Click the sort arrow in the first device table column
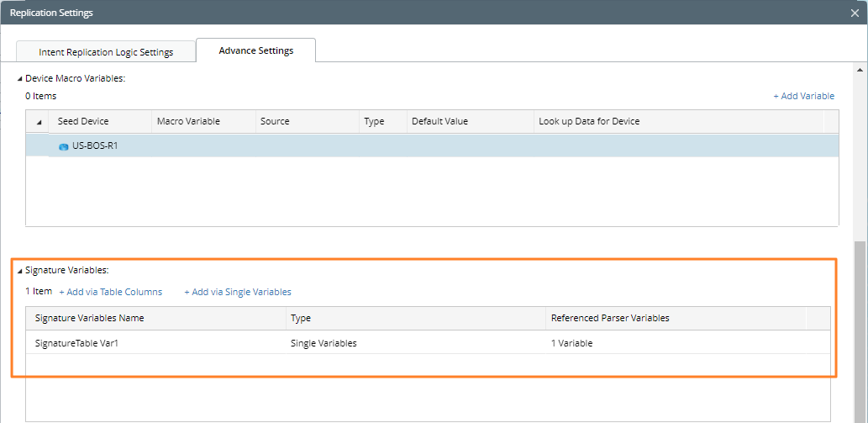Viewport: 868px width, 423px height. (x=38, y=122)
